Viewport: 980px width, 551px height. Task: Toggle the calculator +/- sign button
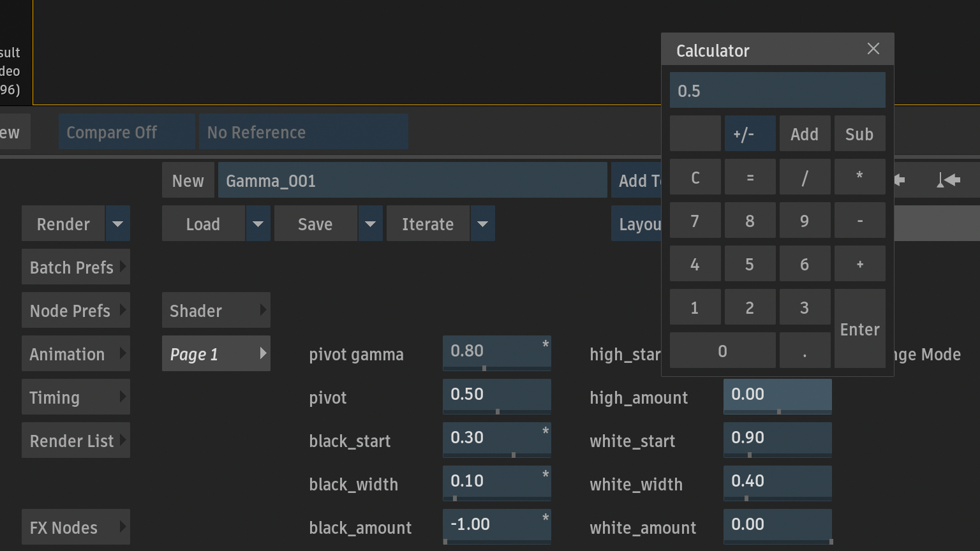pyautogui.click(x=750, y=133)
